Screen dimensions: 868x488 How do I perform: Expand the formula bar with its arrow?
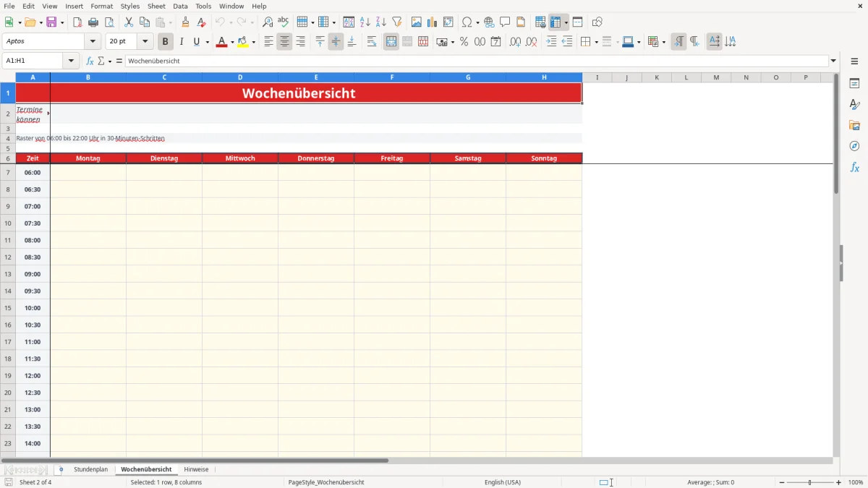833,61
